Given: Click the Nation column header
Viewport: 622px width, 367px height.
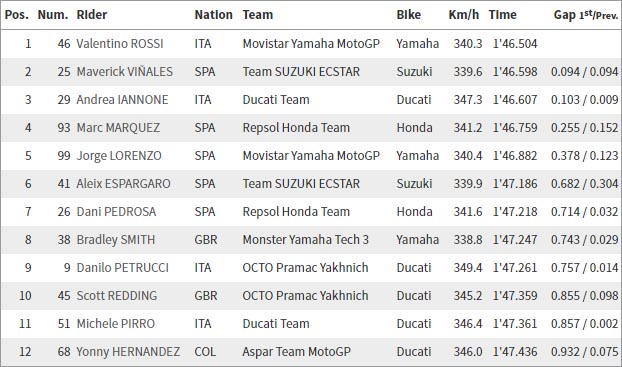Looking at the screenshot, I should point(213,15).
